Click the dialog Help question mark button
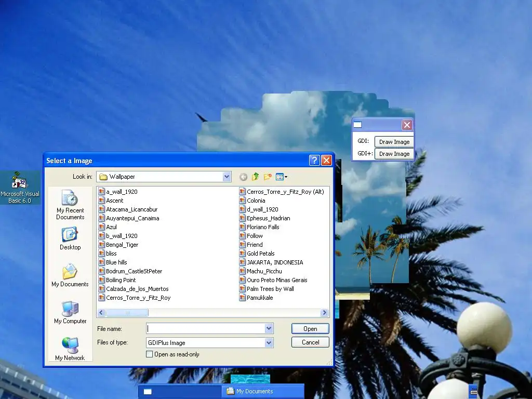Screen dimensions: 532x399 [x=314, y=160]
